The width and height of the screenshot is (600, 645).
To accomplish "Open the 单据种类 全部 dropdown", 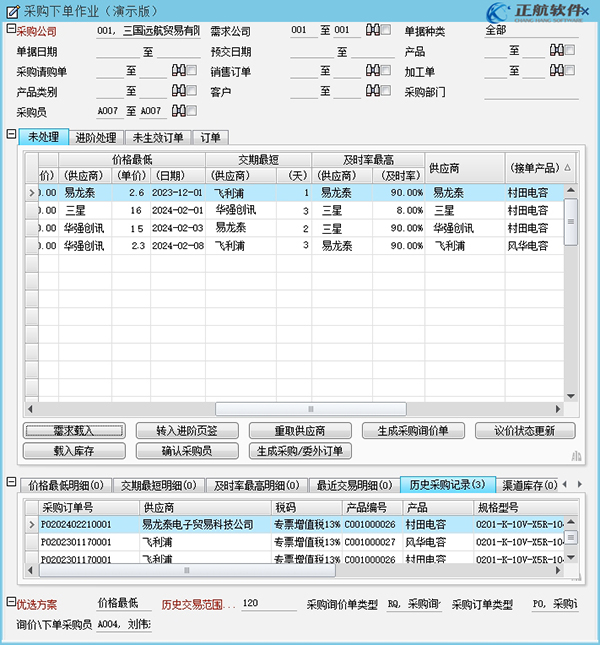I will (x=531, y=30).
